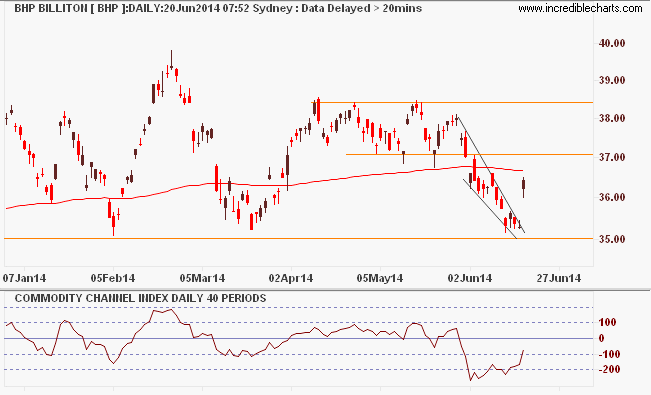Click the Commodity Channel Index panel title

[x=140, y=298]
